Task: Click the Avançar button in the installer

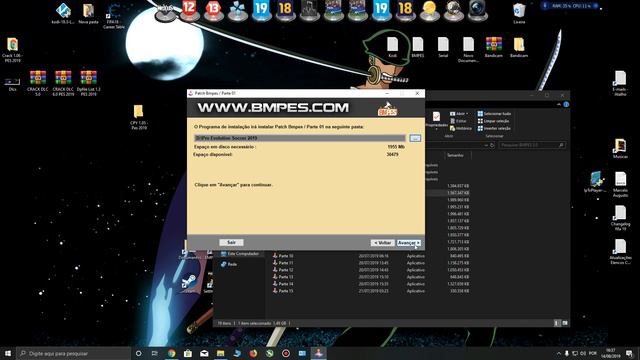Action: coord(409,243)
